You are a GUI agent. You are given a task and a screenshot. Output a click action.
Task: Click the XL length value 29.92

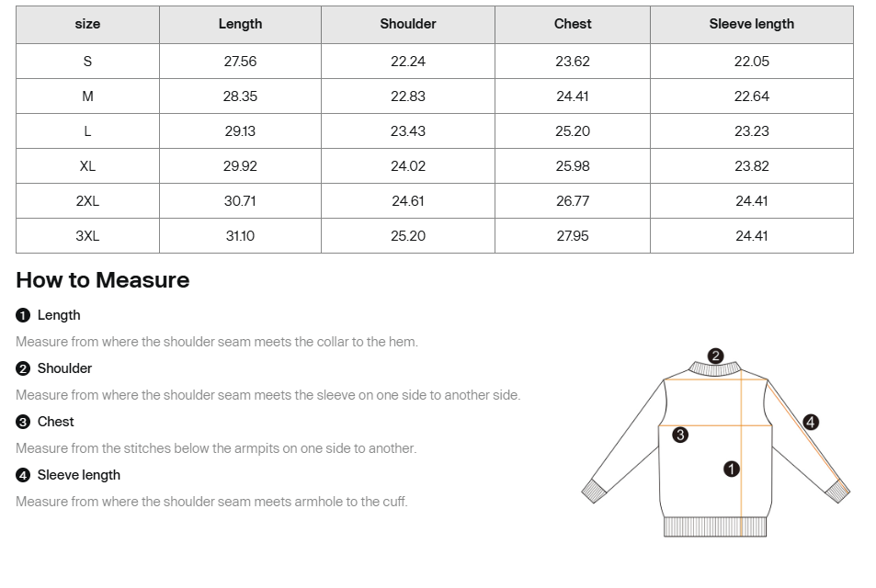(240, 166)
